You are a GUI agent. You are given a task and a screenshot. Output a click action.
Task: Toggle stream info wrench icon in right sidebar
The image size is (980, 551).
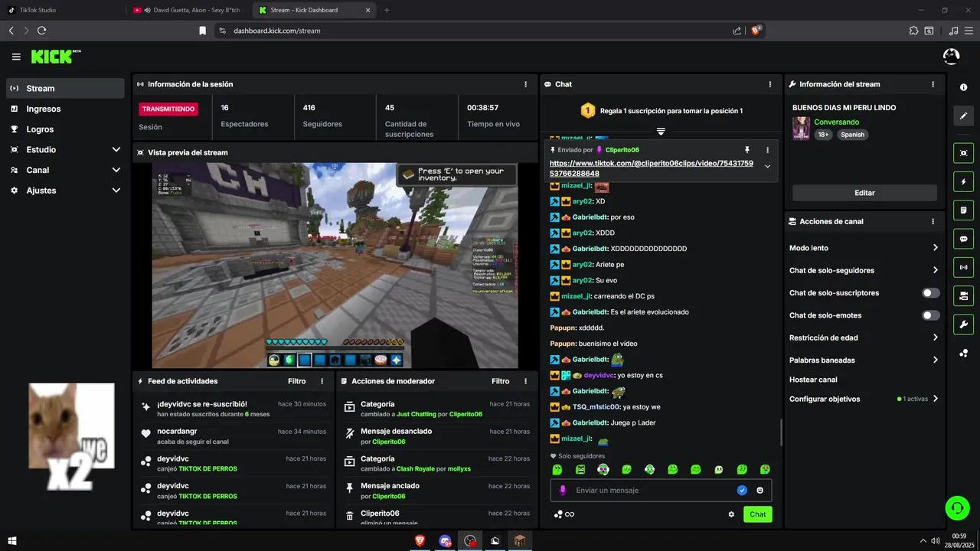963,324
